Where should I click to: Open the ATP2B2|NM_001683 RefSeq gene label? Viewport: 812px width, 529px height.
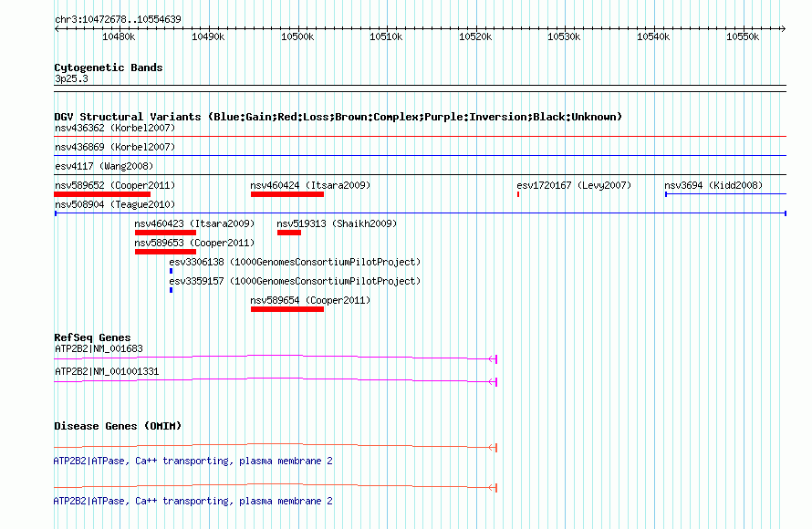point(99,349)
